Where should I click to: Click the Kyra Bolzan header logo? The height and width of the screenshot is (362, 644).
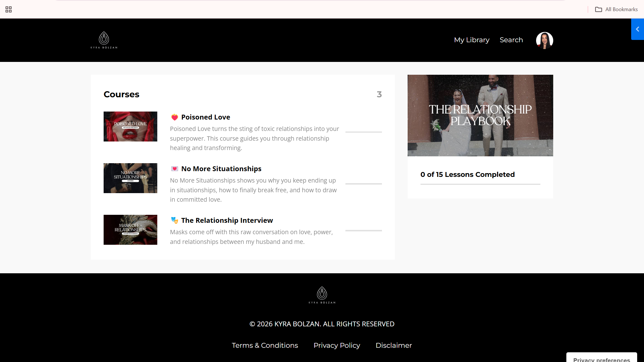click(x=104, y=40)
